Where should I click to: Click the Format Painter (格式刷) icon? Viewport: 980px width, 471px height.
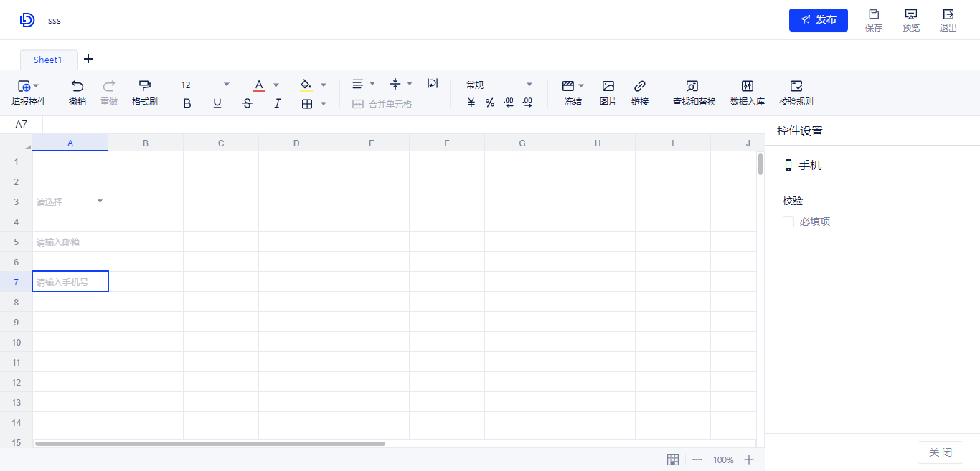point(144,86)
